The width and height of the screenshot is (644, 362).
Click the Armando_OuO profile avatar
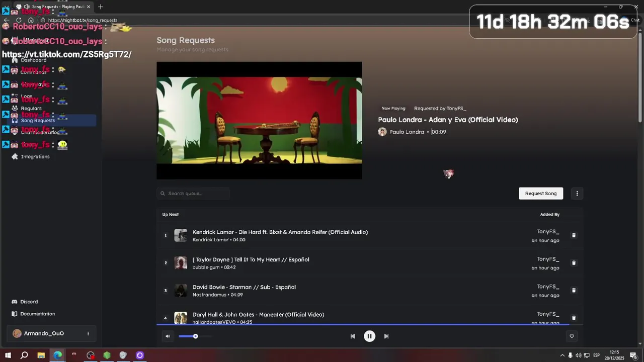[x=17, y=333]
